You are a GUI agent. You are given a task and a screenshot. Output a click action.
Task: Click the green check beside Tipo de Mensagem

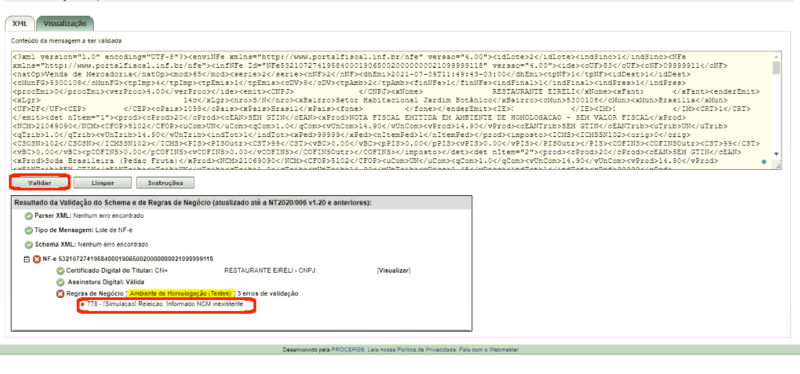tap(29, 230)
